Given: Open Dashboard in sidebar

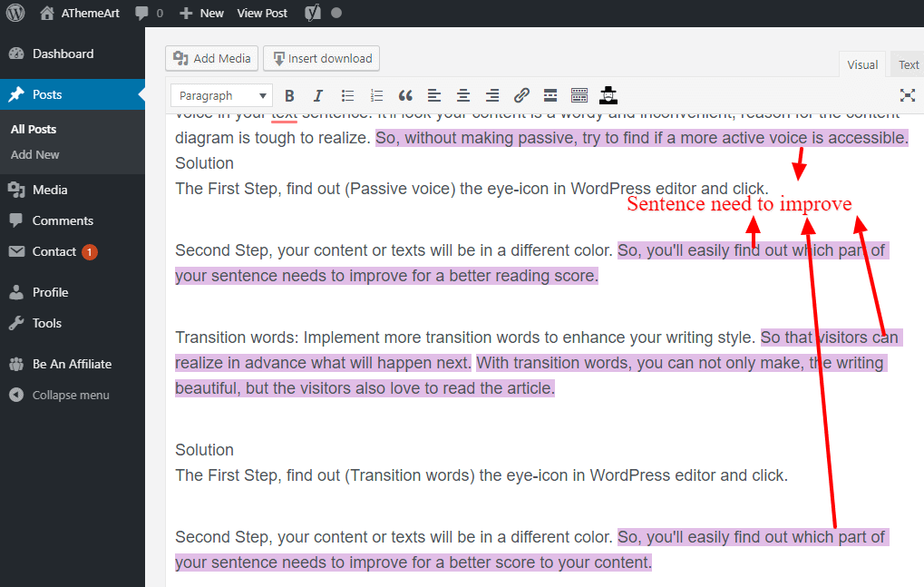Looking at the screenshot, I should click(x=63, y=54).
